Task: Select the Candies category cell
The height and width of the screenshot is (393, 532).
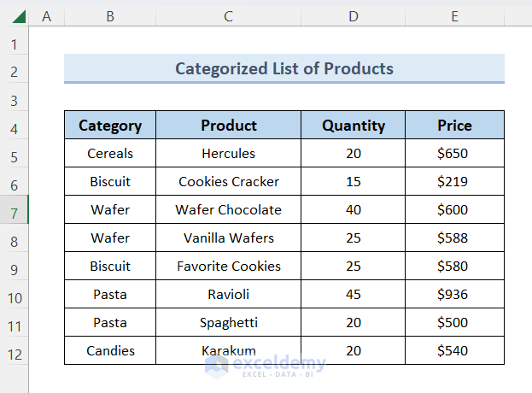Action: 110,351
